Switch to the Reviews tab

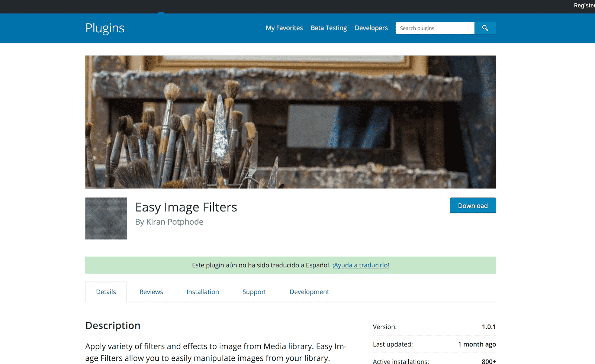(x=151, y=292)
